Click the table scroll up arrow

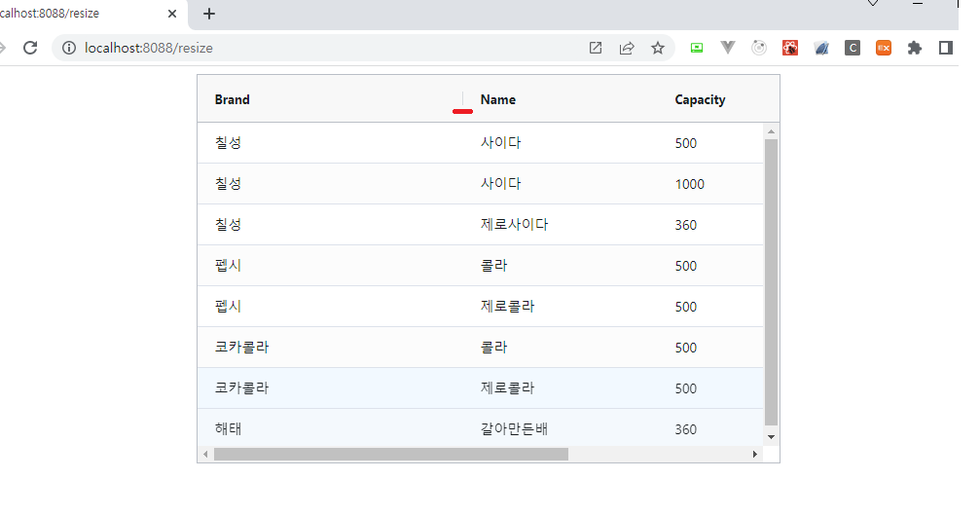click(771, 131)
